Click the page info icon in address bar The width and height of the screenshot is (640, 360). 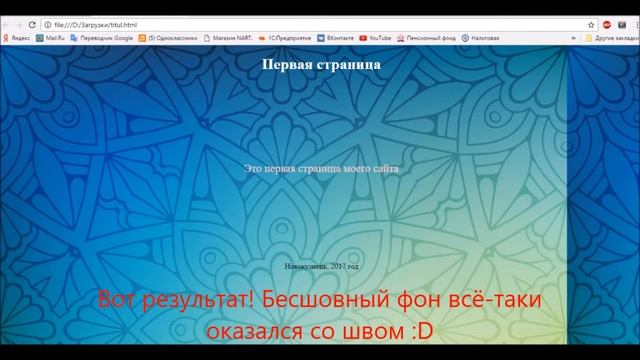click(48, 25)
